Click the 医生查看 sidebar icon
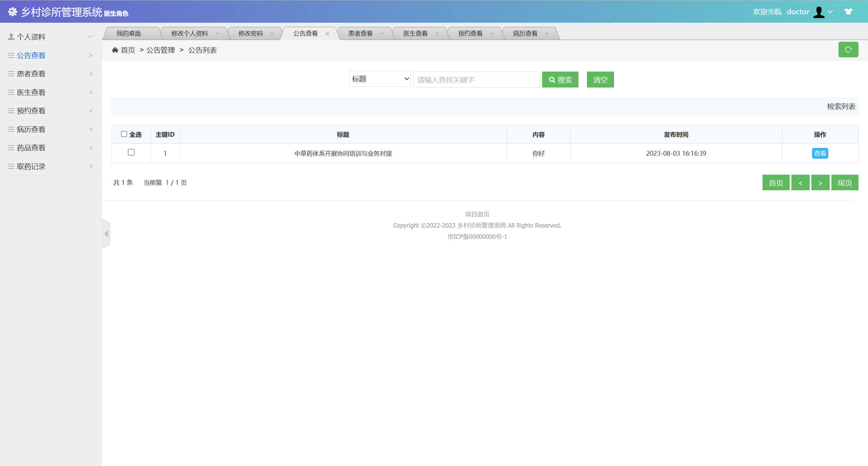868x466 pixels. (11, 92)
